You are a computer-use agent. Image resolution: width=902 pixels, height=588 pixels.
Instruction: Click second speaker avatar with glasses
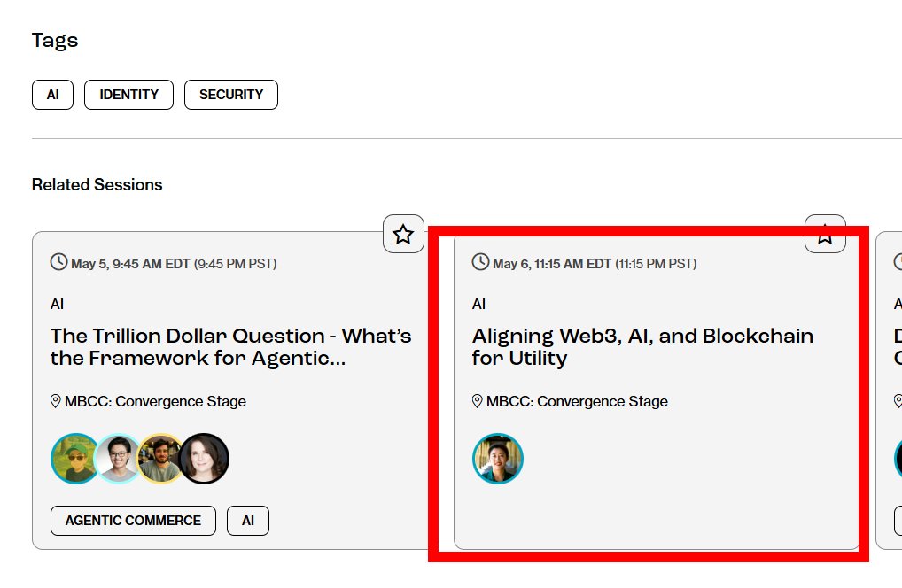point(118,459)
